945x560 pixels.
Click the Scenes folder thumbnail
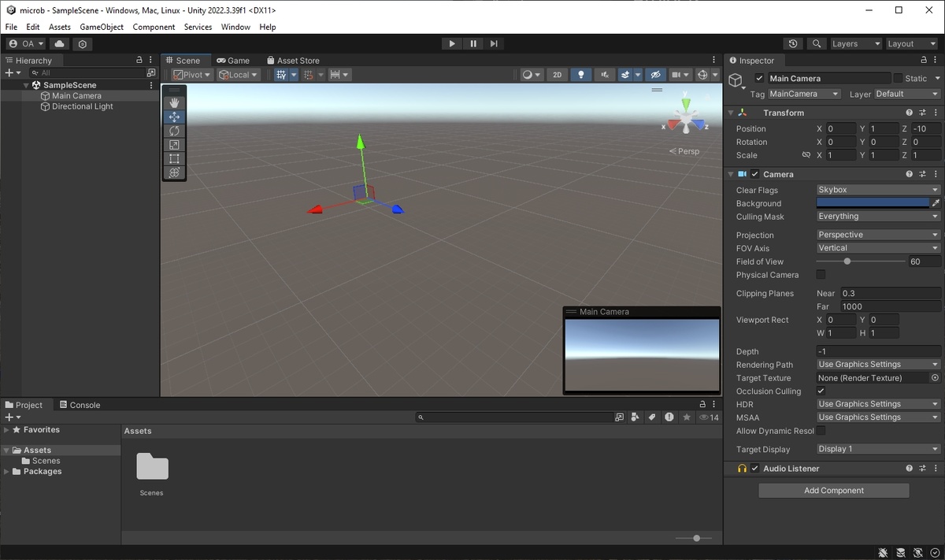[x=152, y=466]
